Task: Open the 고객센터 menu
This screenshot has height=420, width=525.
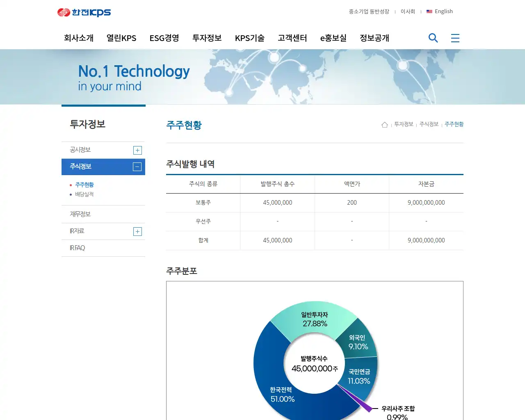Action: (292, 38)
